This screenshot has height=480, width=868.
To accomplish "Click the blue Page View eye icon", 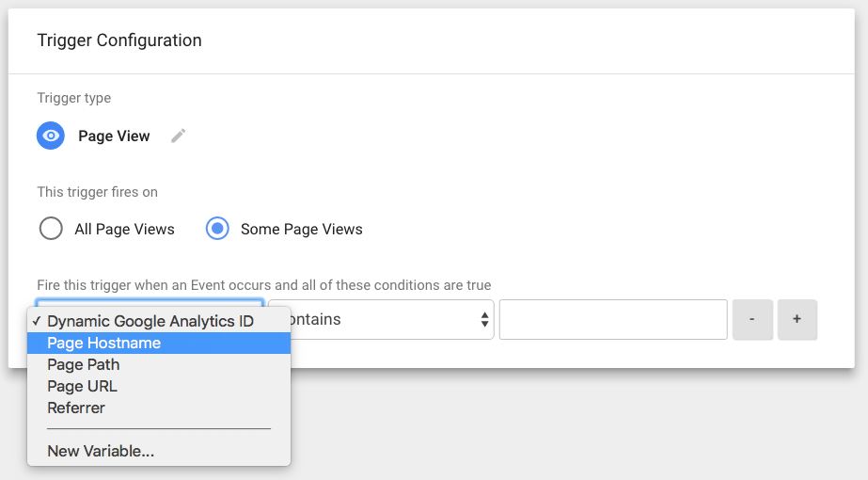I will coord(51,136).
